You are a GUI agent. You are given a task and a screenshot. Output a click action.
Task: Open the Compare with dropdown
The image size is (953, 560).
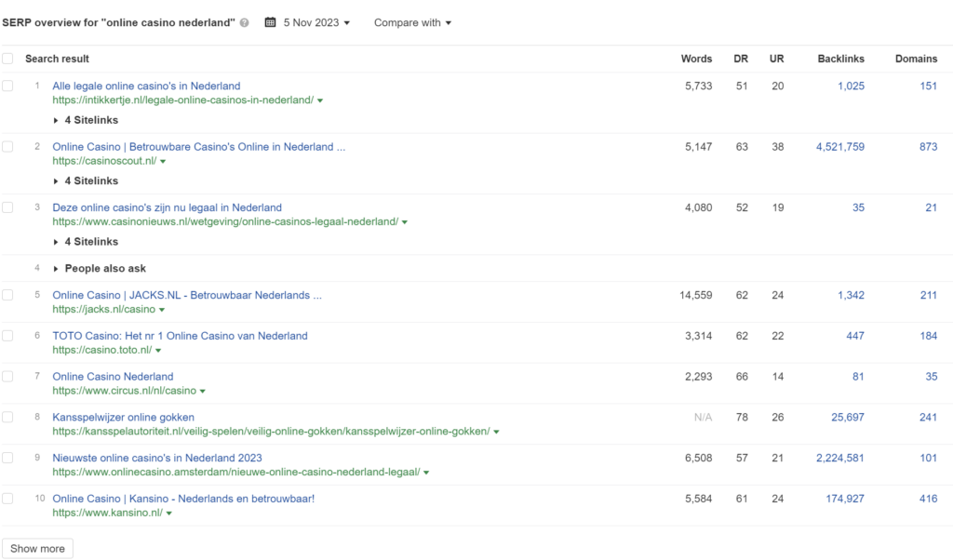click(x=412, y=22)
